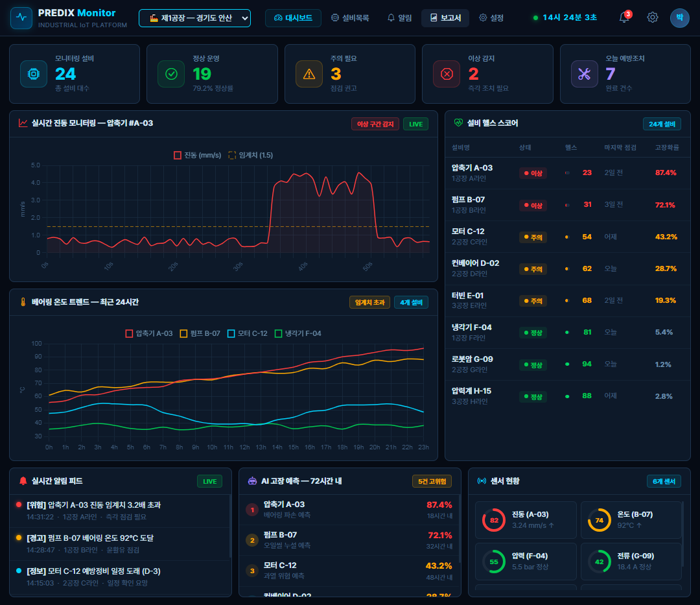Open the notification bell with red badge
This screenshot has width=700, height=605.
[x=625, y=18]
